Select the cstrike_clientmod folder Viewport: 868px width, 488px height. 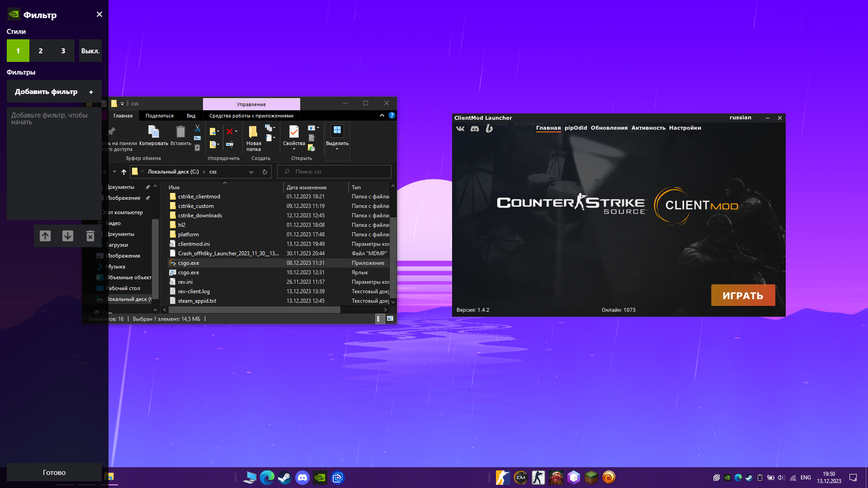[199, 197]
